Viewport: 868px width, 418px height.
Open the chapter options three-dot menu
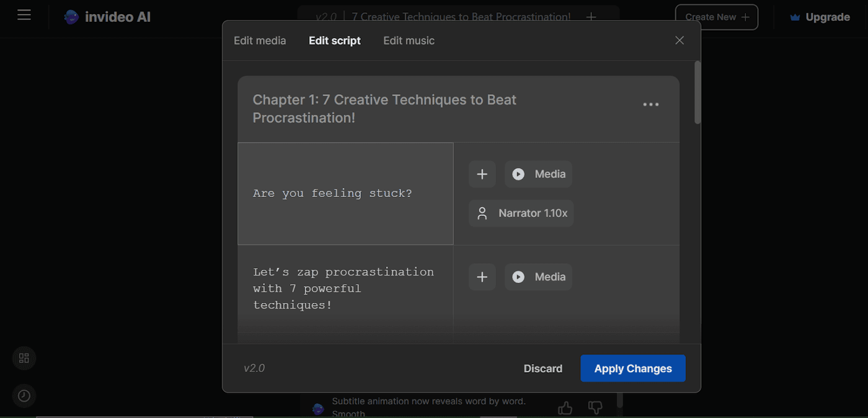[650, 104]
